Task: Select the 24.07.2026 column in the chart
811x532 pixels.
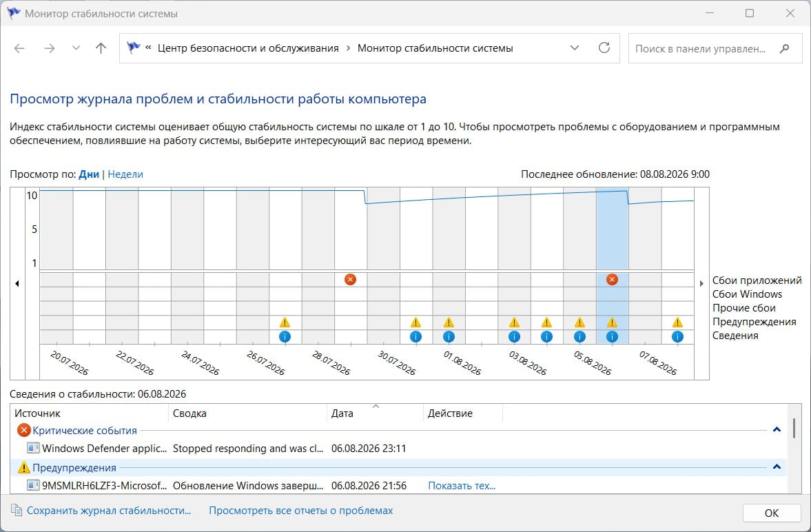Action: (187, 265)
